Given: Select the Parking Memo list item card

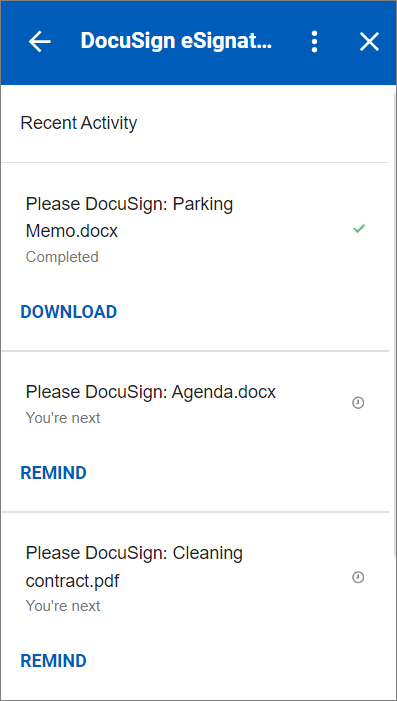Looking at the screenshot, I should tap(195, 257).
